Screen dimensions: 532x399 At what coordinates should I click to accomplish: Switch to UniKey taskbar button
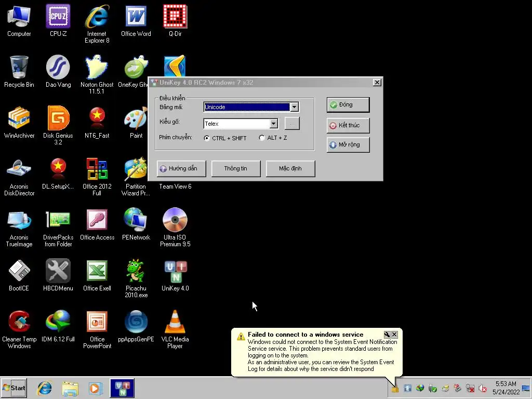click(x=122, y=388)
